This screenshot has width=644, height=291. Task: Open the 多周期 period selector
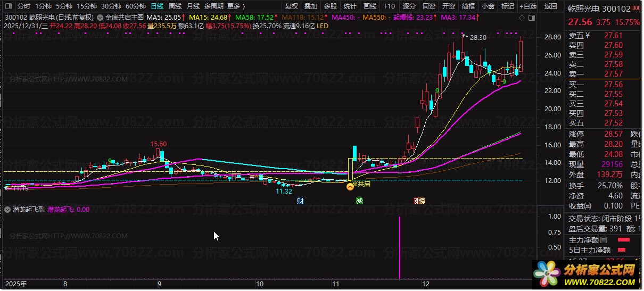pyautogui.click(x=214, y=6)
